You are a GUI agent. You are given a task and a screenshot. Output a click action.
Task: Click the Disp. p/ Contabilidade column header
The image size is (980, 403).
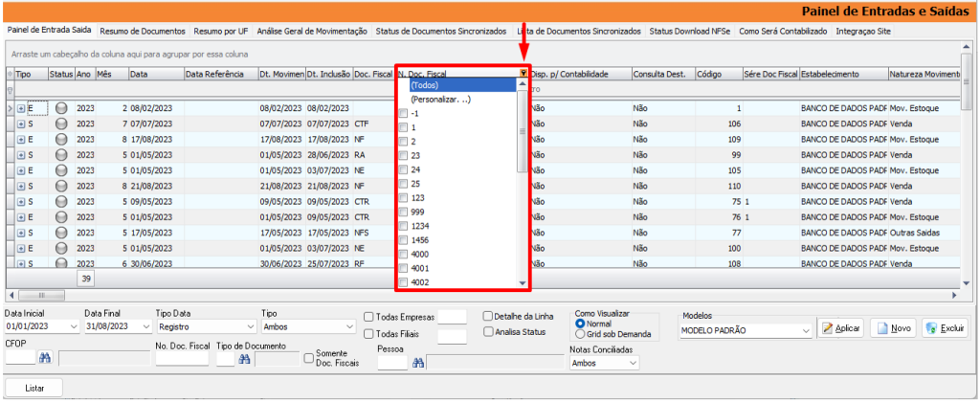click(581, 74)
